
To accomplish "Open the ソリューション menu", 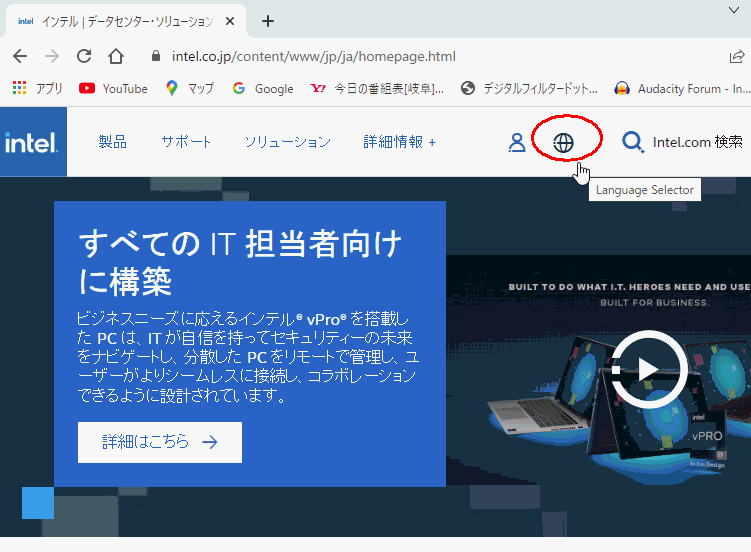I will pyautogui.click(x=287, y=142).
